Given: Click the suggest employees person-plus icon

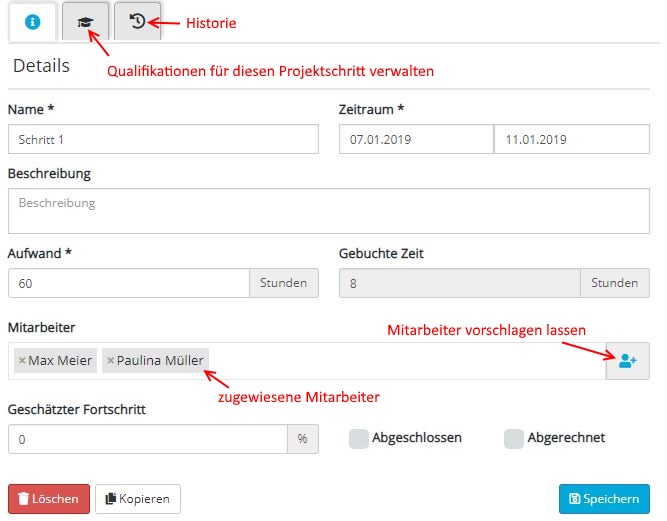Looking at the screenshot, I should click(627, 361).
